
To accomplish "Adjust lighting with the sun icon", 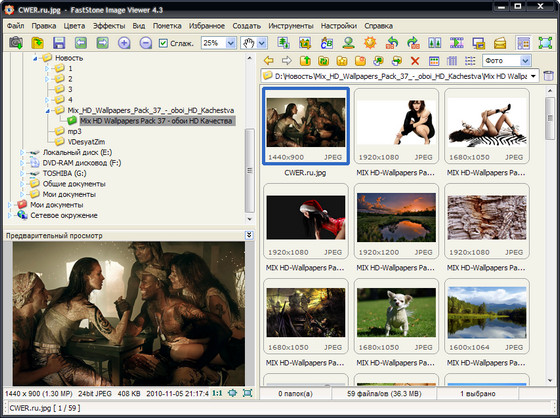I will pyautogui.click(x=370, y=43).
